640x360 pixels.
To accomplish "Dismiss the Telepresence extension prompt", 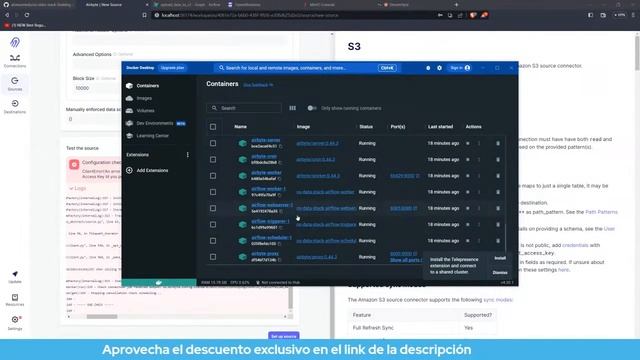I will coord(500,273).
